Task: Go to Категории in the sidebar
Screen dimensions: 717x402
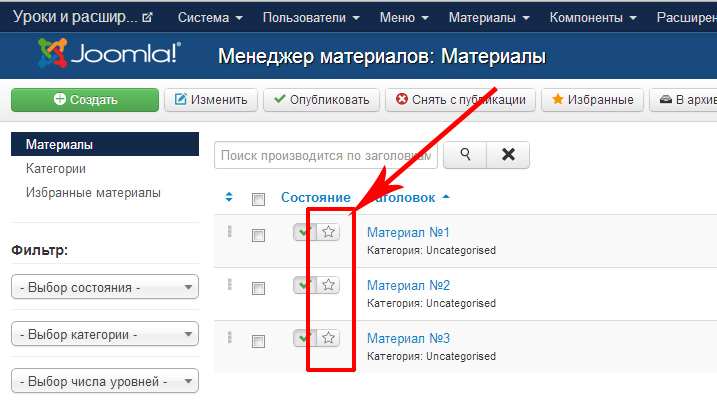Action: [56, 169]
